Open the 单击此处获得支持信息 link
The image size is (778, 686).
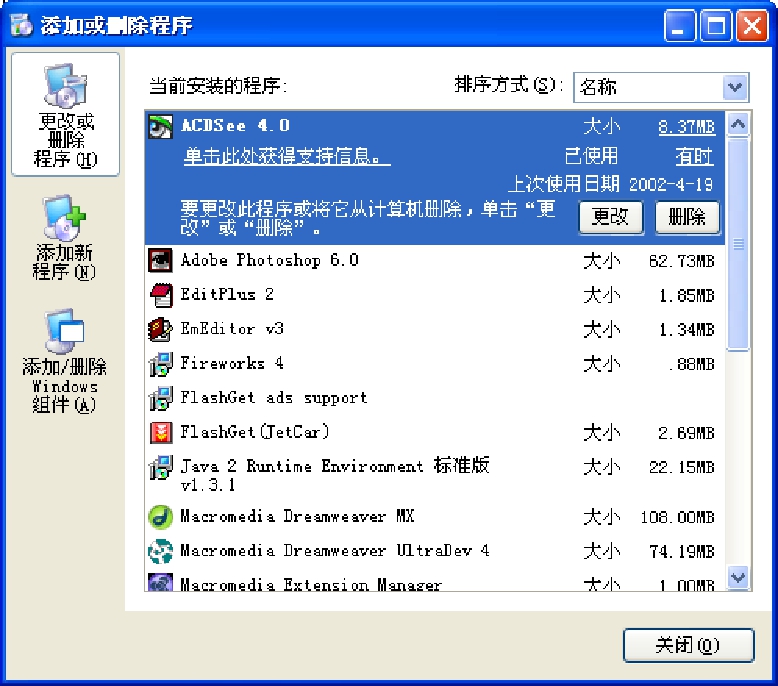click(287, 156)
